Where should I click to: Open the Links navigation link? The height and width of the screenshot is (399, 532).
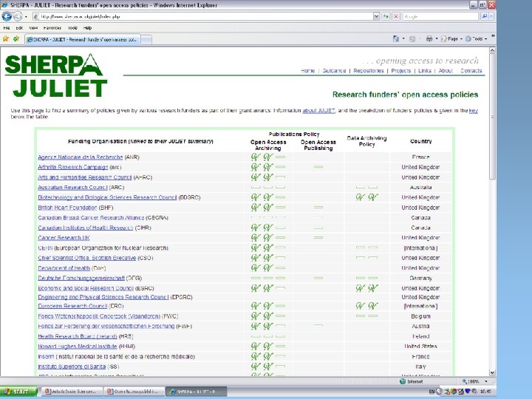click(424, 71)
